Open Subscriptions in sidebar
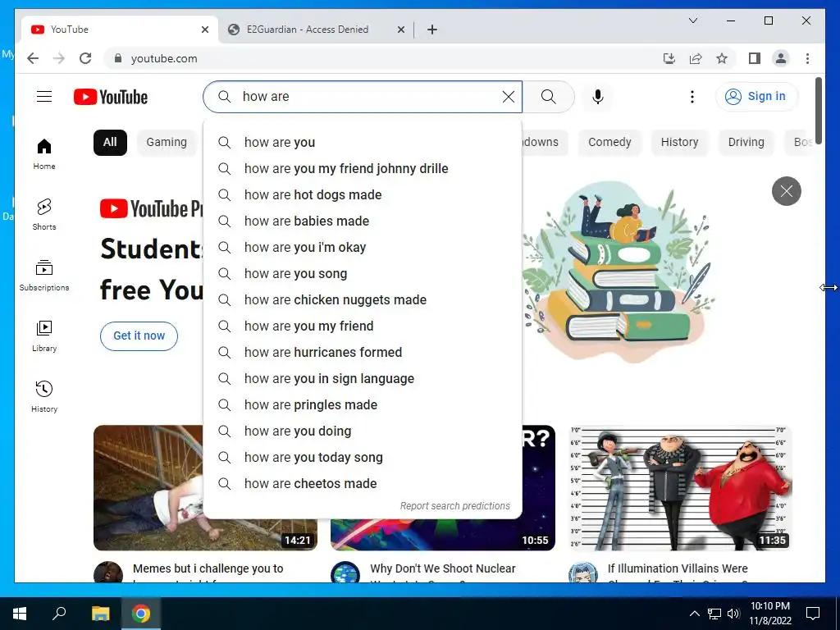 click(x=44, y=275)
